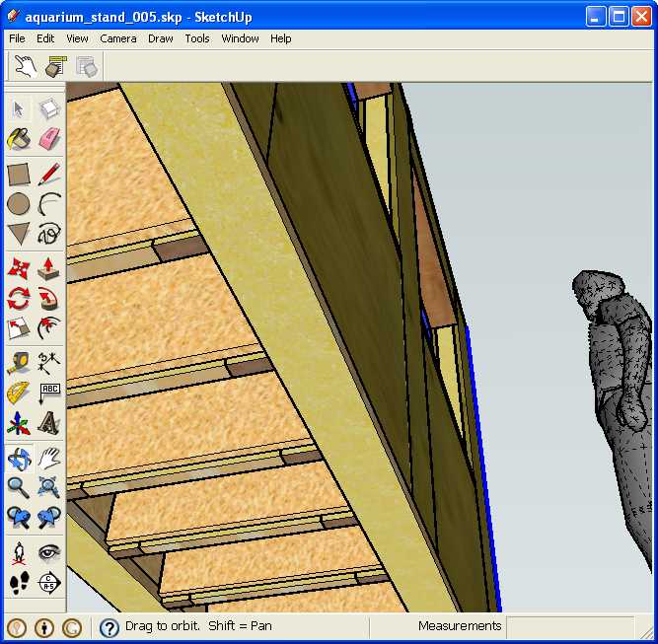Go to Next camera view

[49, 518]
